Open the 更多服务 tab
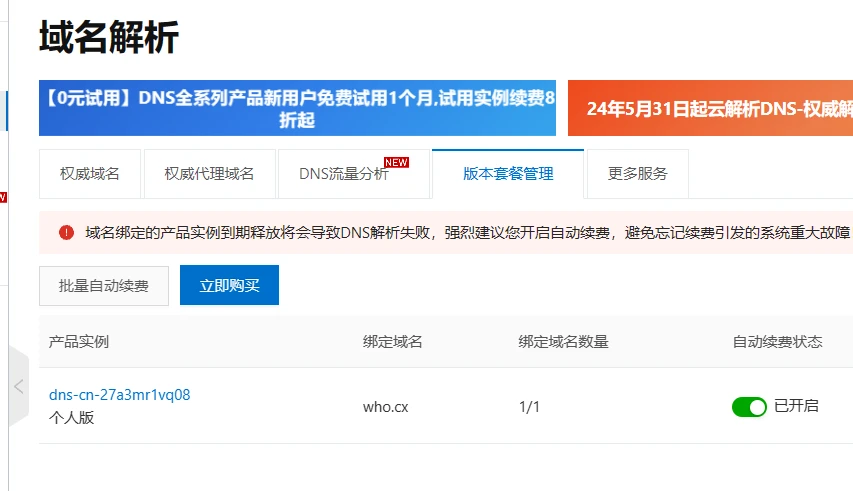 tap(637, 174)
